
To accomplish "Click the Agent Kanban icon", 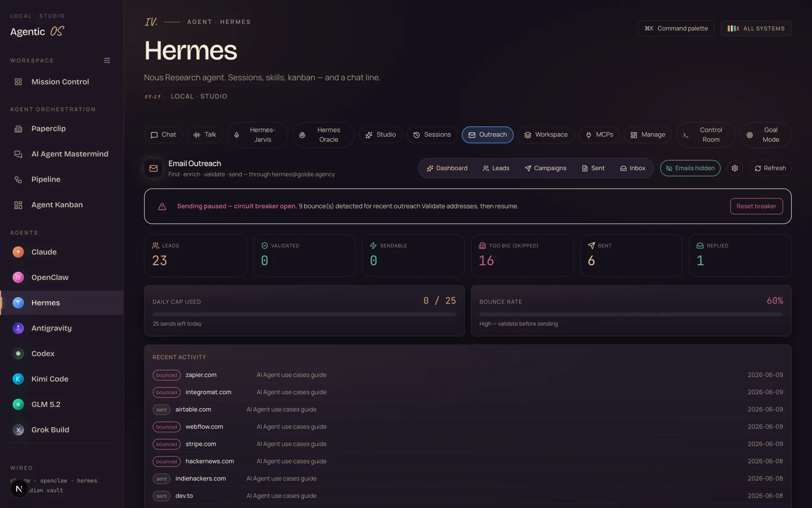I will coord(18,205).
